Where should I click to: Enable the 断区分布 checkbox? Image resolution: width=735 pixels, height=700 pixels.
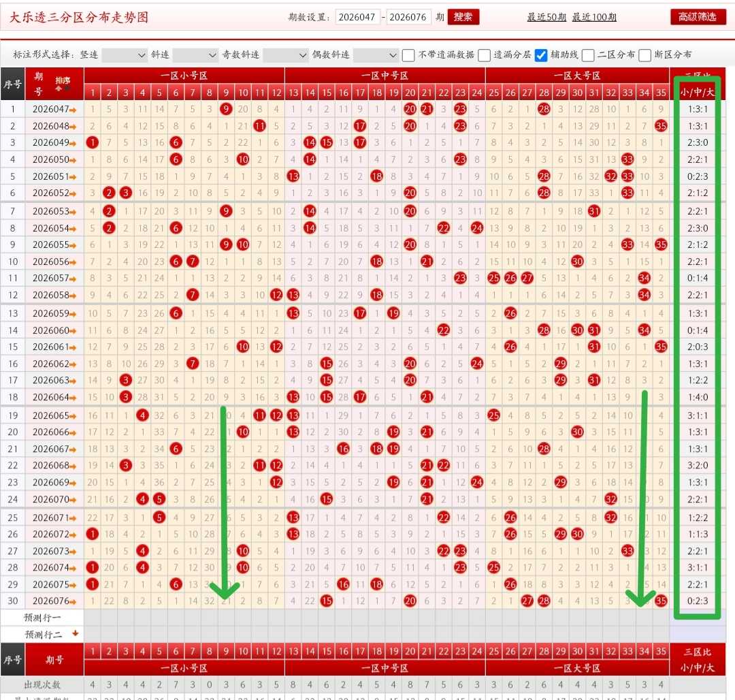(645, 55)
